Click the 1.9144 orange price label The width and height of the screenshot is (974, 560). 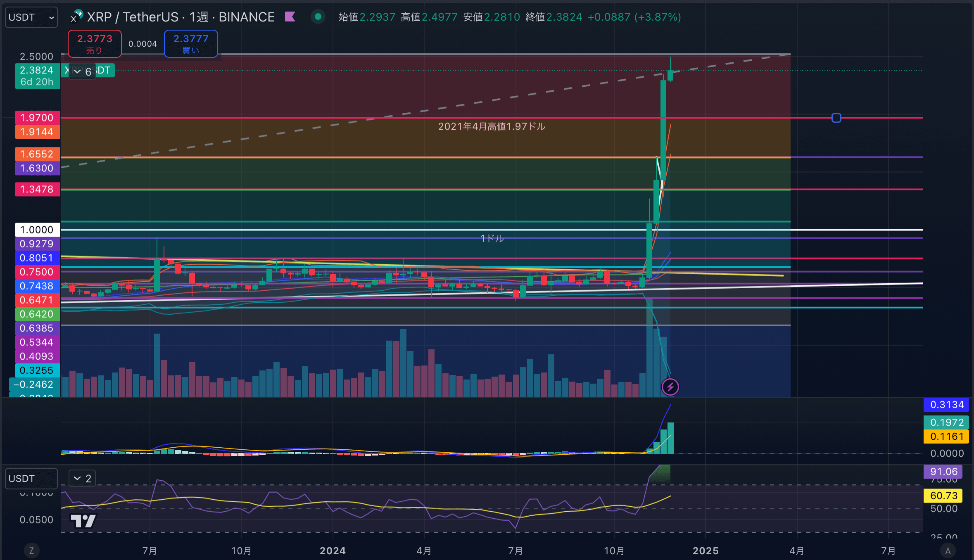pyautogui.click(x=37, y=132)
